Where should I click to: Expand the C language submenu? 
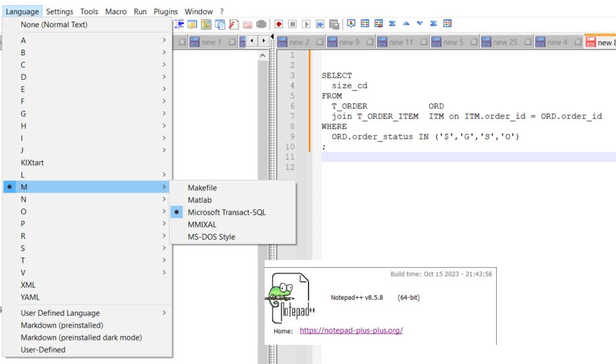coord(87,65)
